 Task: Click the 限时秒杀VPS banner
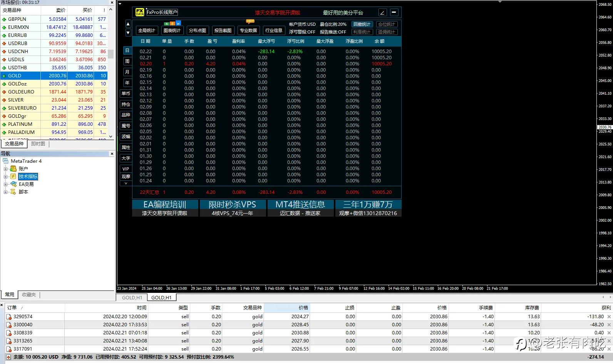click(233, 208)
